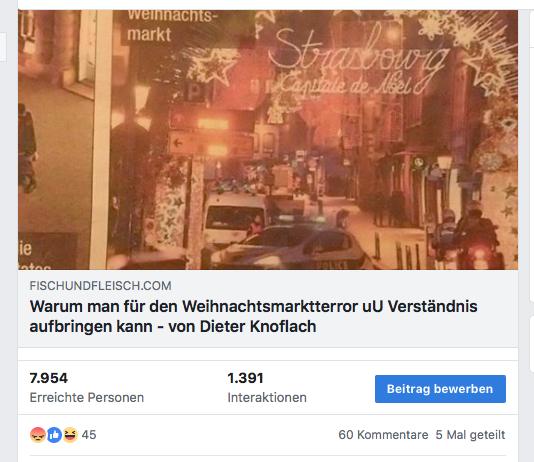Open the Weihnachtsmarktterror article headline
This screenshot has width=534, height=462.
click(x=253, y=316)
